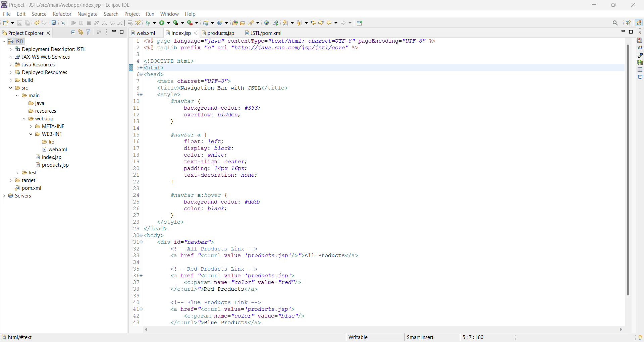The image size is (644, 342).
Task: Collapse All in Project Explorer
Action: click(x=73, y=32)
